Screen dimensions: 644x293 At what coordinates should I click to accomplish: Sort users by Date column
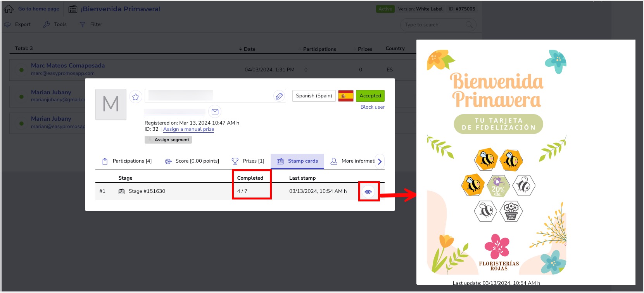pyautogui.click(x=247, y=49)
